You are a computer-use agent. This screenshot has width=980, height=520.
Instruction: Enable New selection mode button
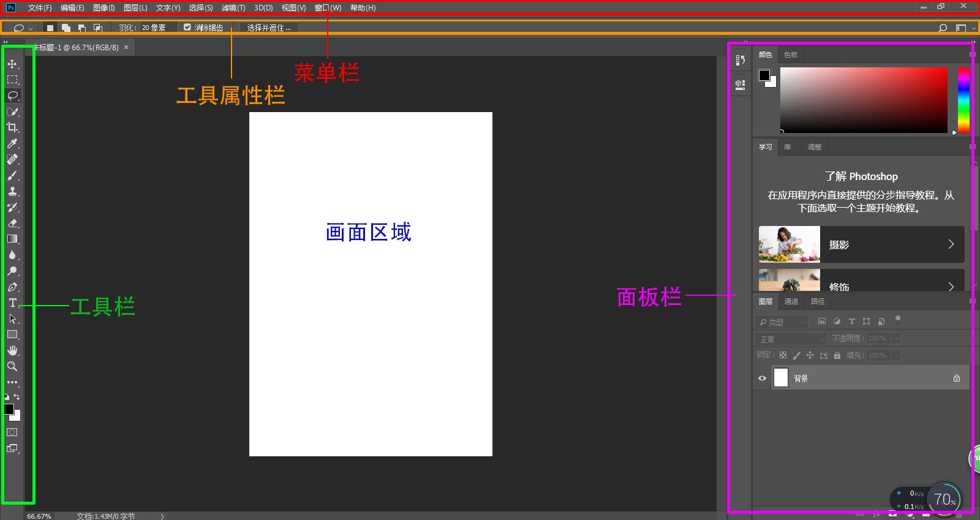[50, 28]
